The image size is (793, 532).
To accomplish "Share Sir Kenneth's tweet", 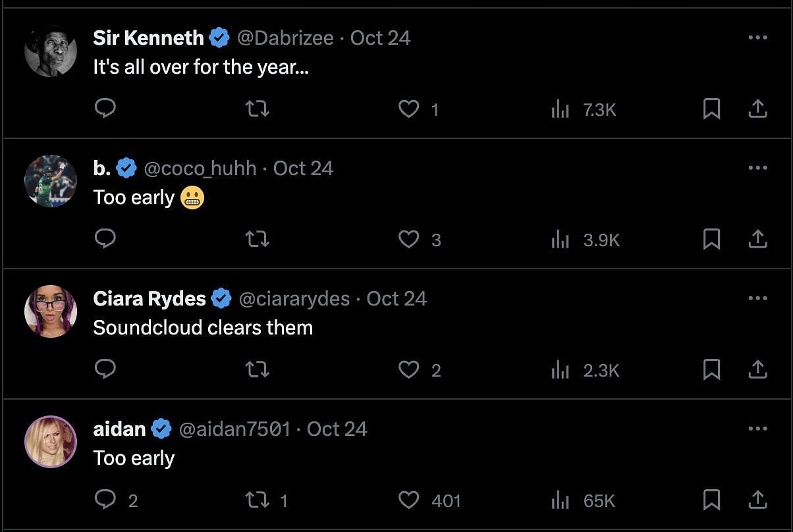I will pyautogui.click(x=758, y=109).
